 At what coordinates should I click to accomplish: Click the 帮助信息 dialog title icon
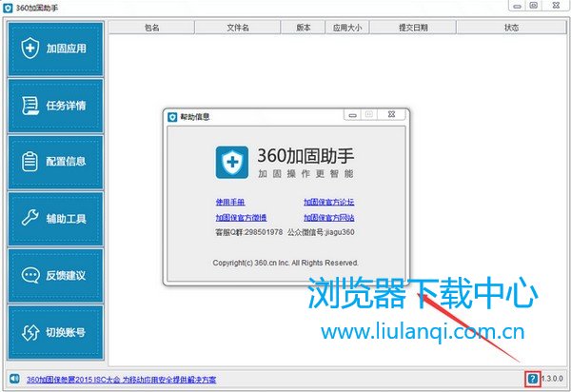coord(172,117)
